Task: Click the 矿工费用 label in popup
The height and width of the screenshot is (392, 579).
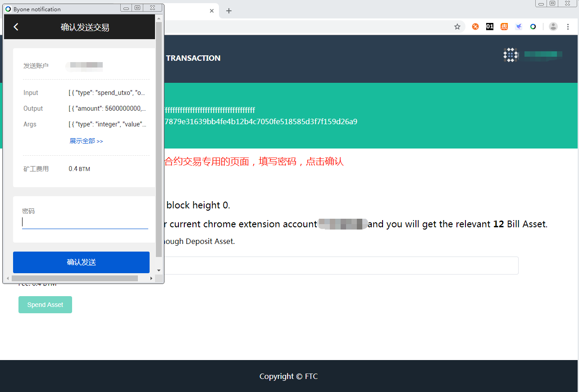Action: [x=36, y=169]
